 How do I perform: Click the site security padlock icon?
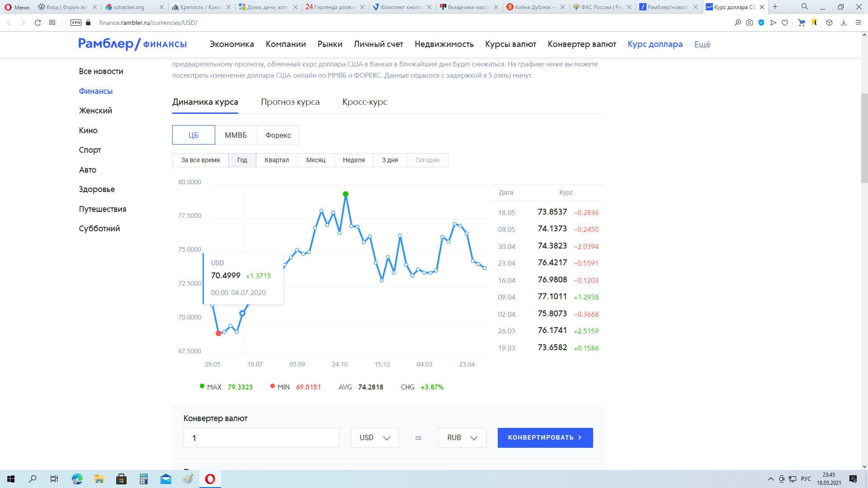(x=88, y=23)
